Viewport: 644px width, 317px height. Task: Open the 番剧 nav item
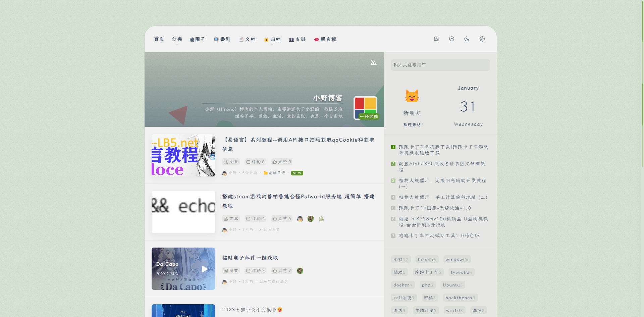coord(222,40)
